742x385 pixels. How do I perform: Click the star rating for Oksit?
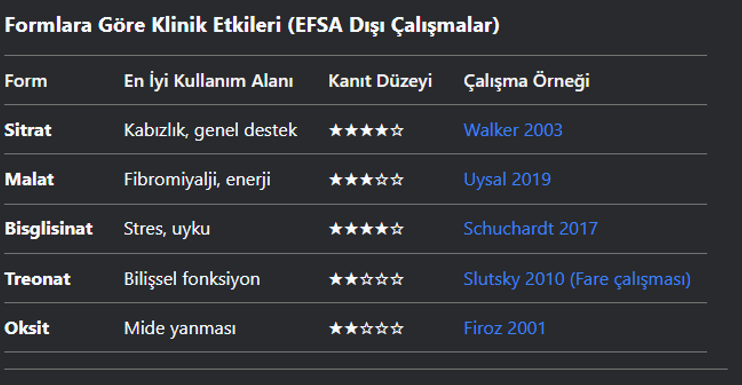pyautogui.click(x=366, y=328)
